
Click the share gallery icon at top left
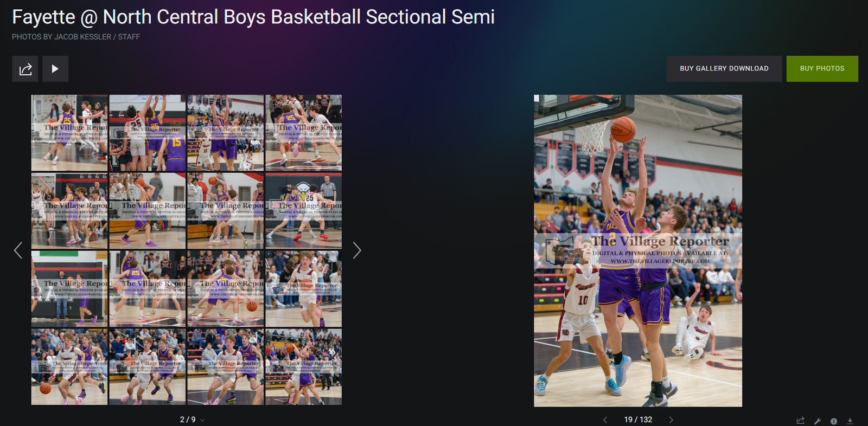pyautogui.click(x=25, y=69)
